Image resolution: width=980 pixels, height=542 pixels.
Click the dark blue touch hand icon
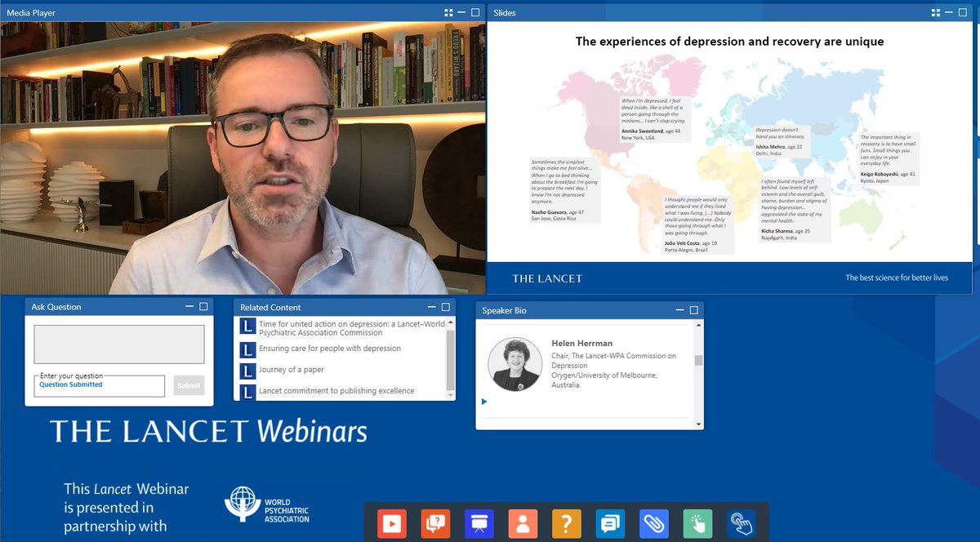[741, 522]
